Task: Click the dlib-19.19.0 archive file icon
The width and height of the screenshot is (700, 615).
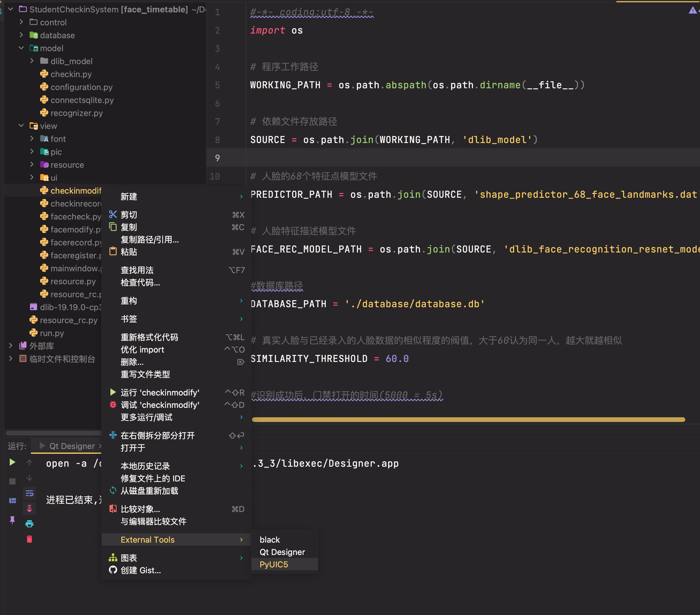Action: click(x=34, y=307)
